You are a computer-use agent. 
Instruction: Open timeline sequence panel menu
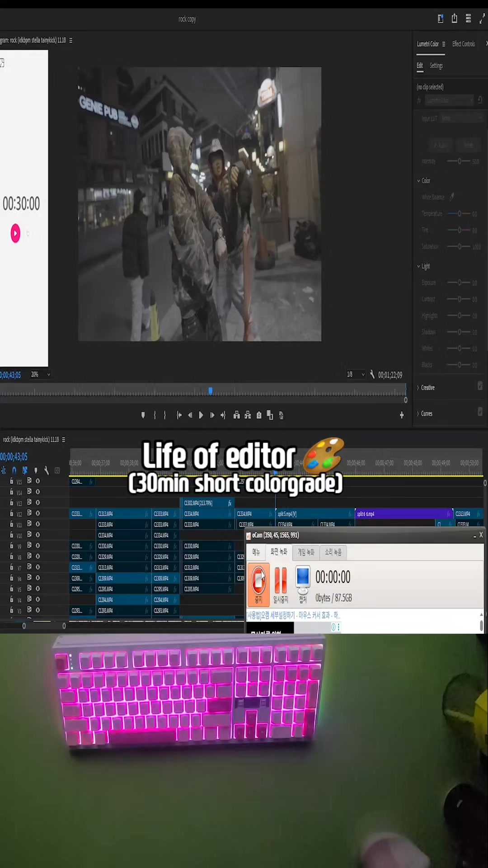point(63,439)
